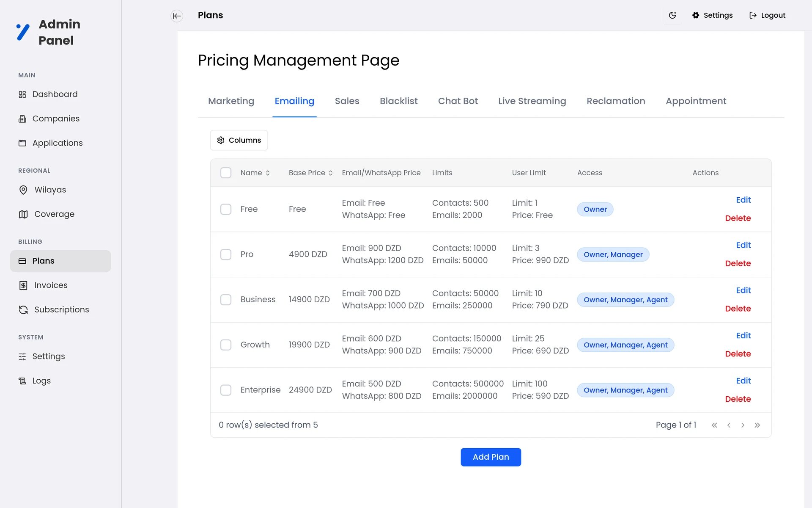
Task: Switch to the Appointment tab
Action: click(x=696, y=101)
